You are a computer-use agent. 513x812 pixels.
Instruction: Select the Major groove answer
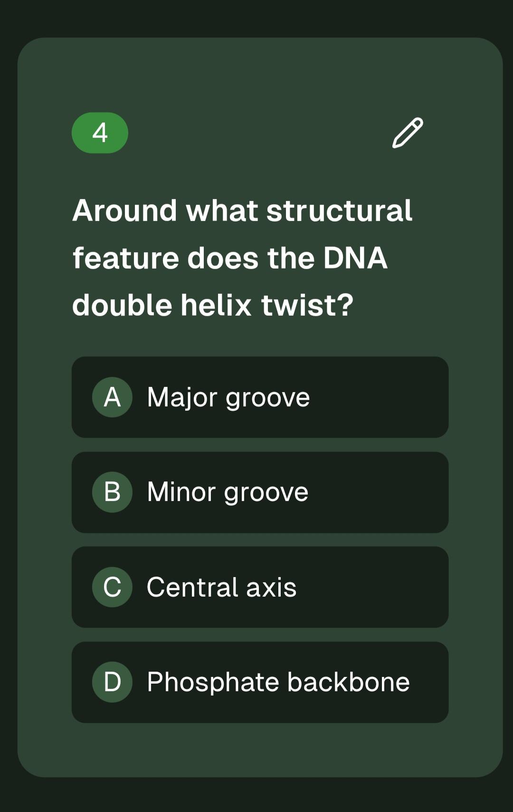pyautogui.click(x=260, y=397)
